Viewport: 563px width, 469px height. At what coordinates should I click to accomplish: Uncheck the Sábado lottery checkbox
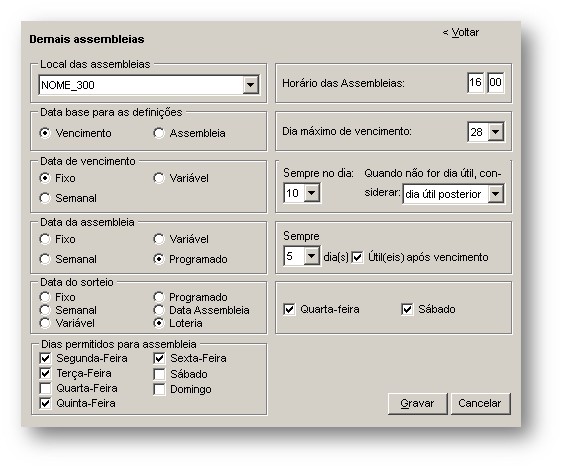[407, 309]
